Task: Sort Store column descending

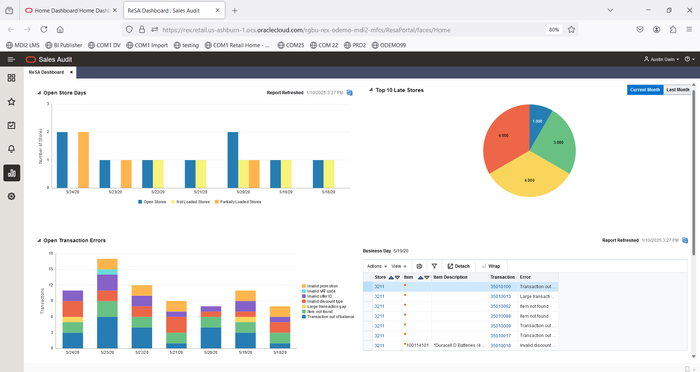Action: coord(397,277)
